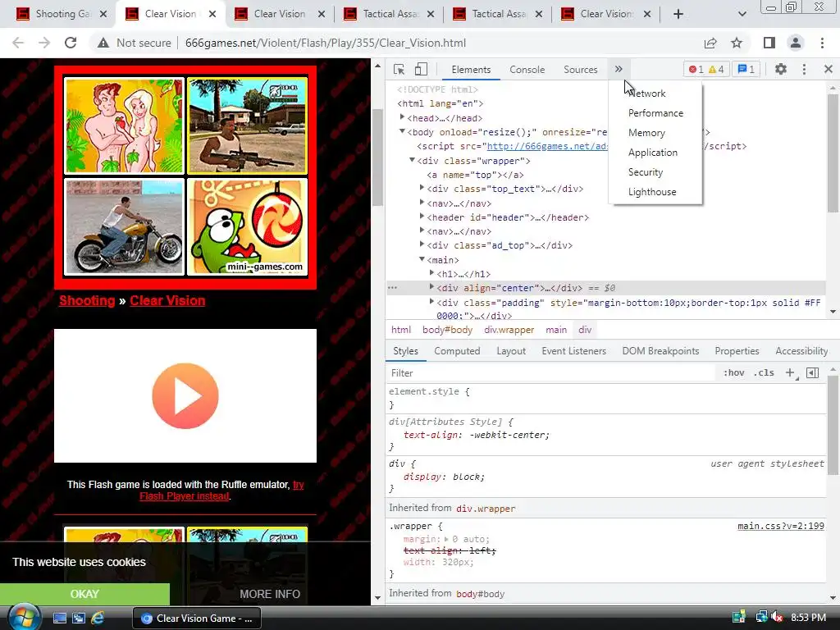Collapse the main element node

pyautogui.click(x=422, y=258)
